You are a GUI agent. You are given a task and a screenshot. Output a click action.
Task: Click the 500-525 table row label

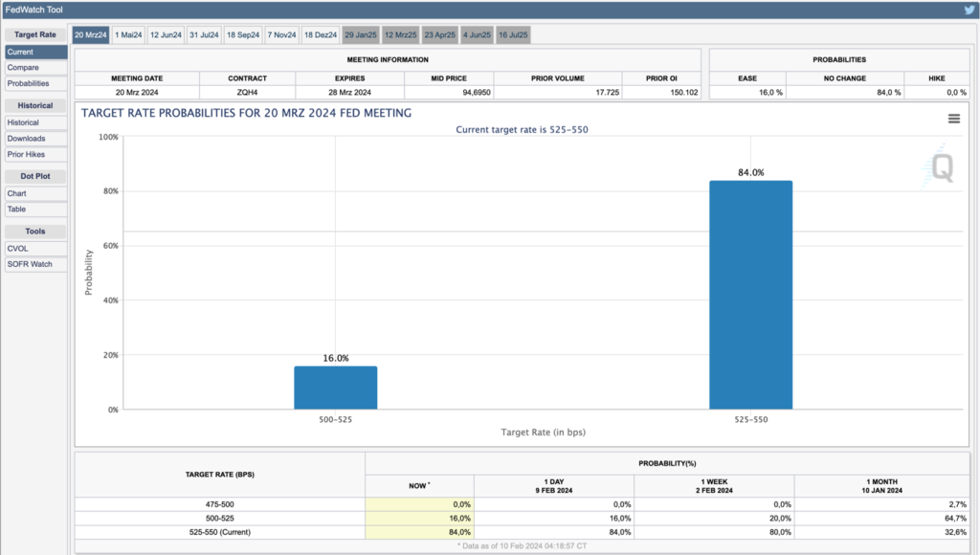pyautogui.click(x=220, y=518)
